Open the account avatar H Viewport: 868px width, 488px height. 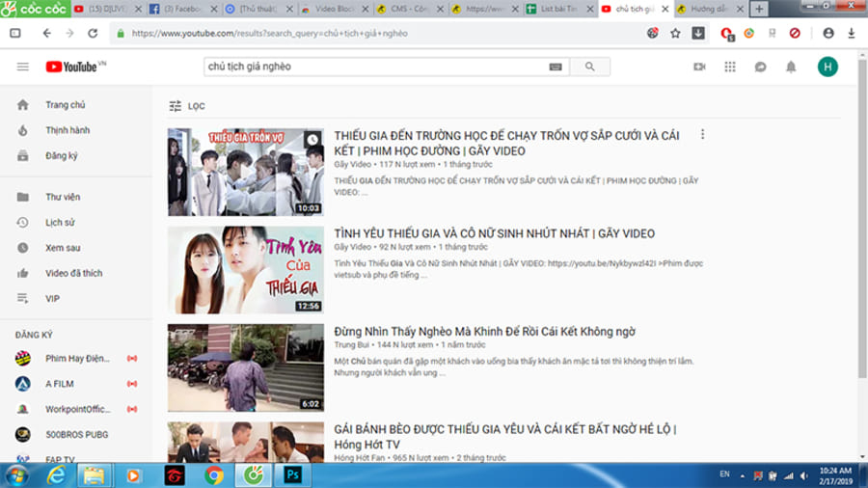click(x=827, y=67)
